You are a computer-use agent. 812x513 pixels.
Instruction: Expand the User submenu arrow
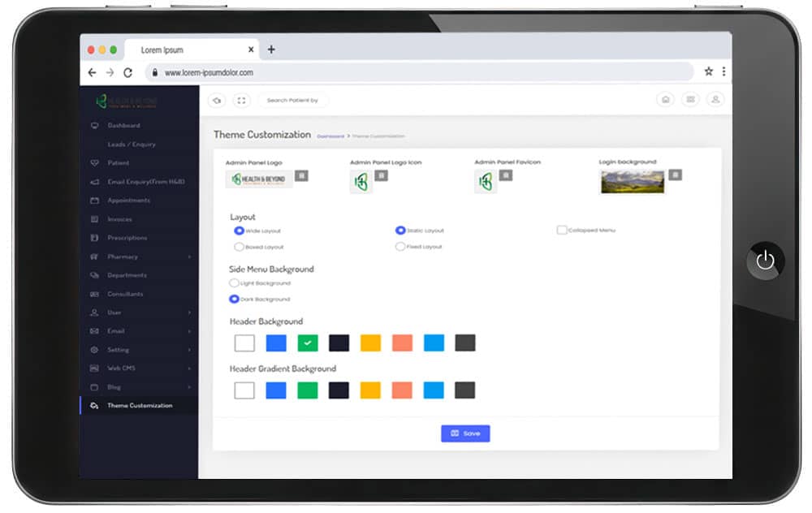tap(189, 313)
